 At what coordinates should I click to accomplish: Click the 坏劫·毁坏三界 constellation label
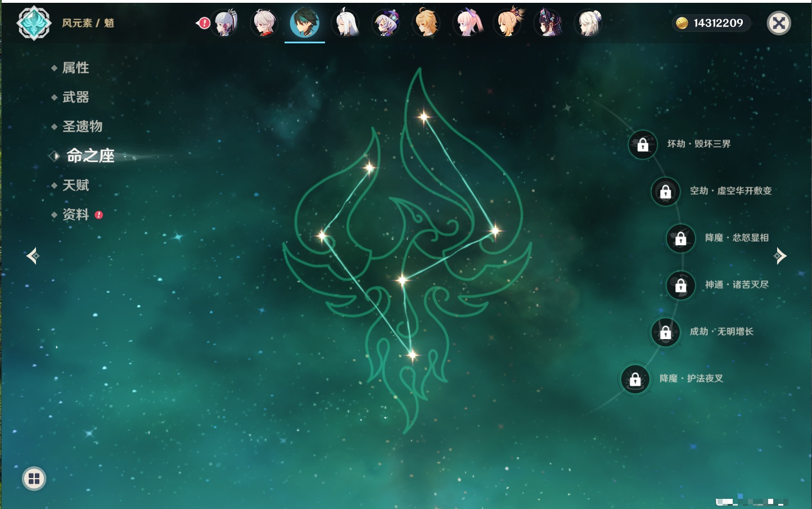(x=699, y=144)
